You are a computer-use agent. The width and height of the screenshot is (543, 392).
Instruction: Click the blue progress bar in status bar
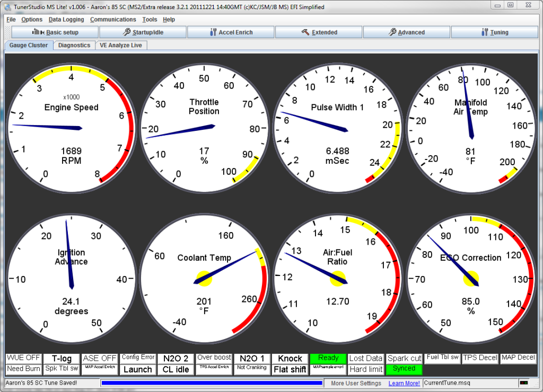point(211,383)
